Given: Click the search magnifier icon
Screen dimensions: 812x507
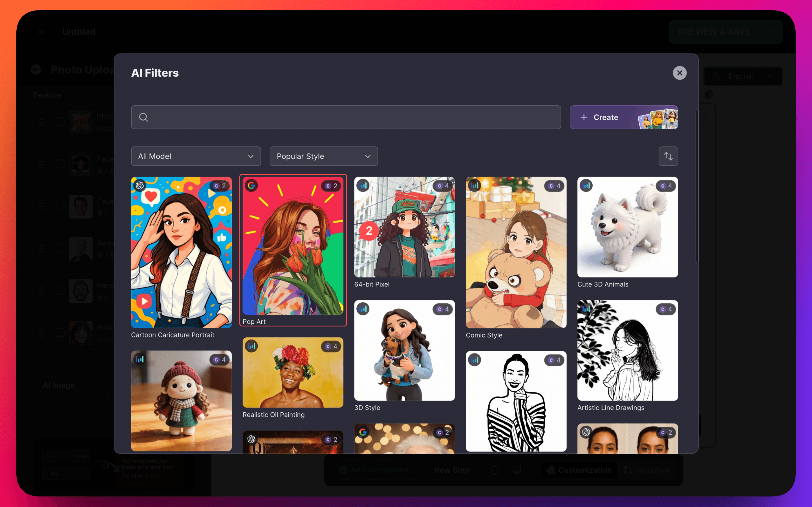Looking at the screenshot, I should [x=143, y=117].
